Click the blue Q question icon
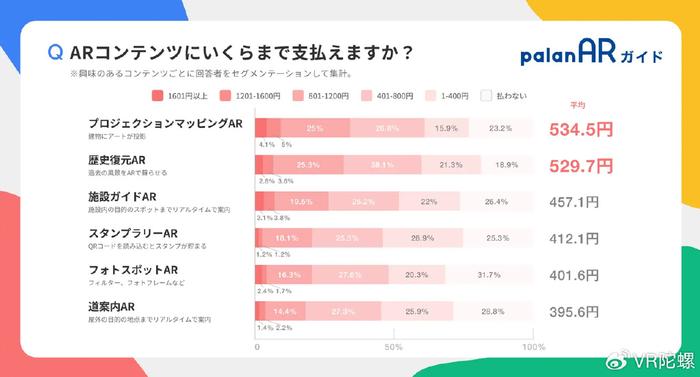 point(55,53)
